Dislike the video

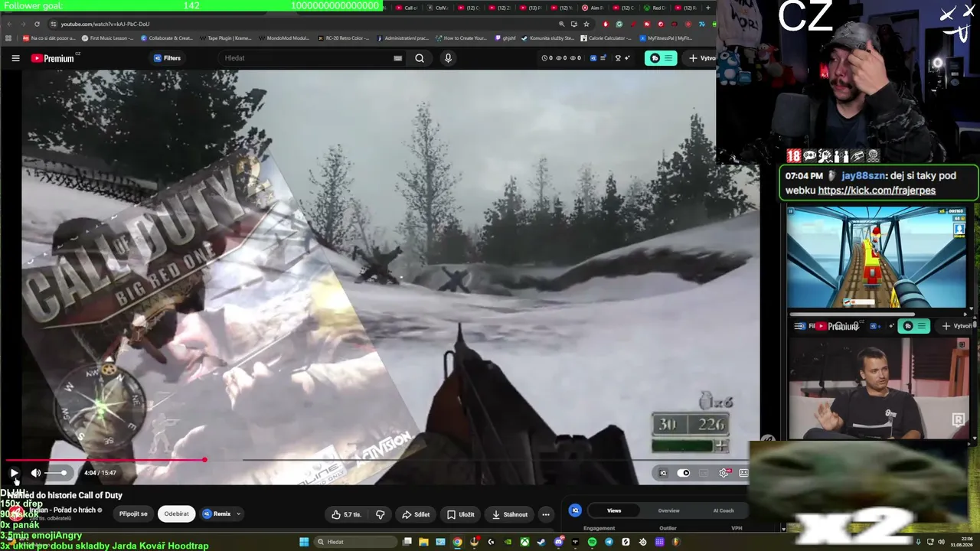(x=380, y=514)
